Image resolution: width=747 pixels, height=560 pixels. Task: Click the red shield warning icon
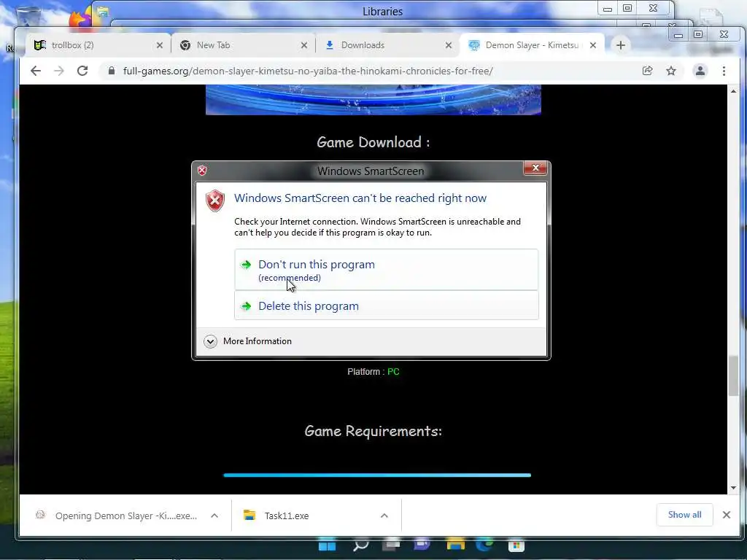(215, 201)
